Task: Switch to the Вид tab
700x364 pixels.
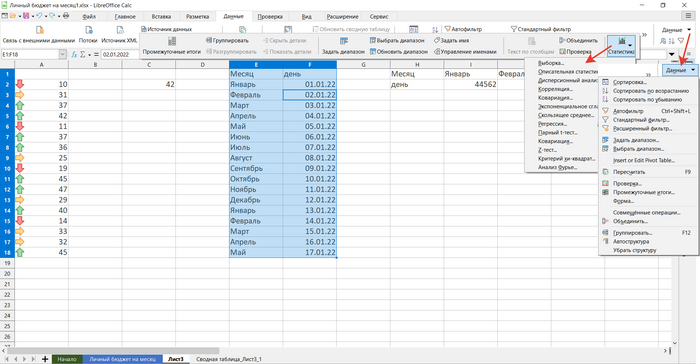Action: point(307,17)
